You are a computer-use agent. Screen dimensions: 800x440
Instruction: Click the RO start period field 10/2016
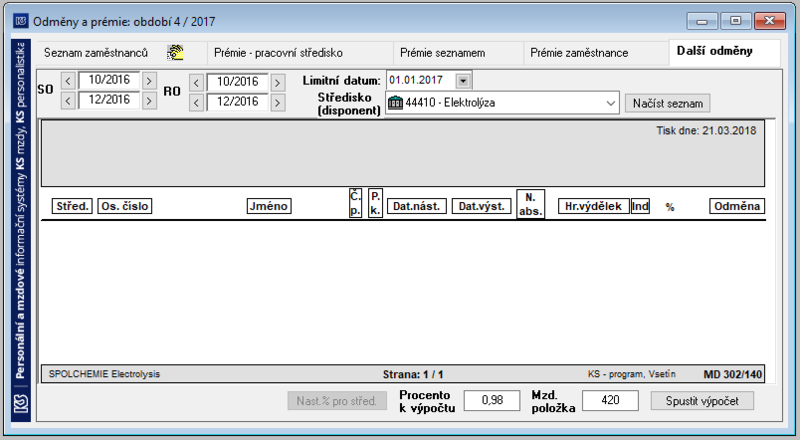pos(237,82)
